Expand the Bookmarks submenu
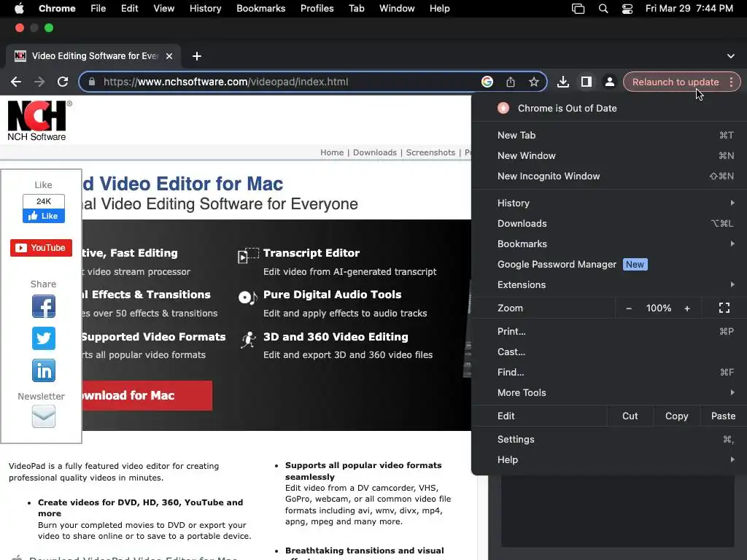 [x=609, y=244]
